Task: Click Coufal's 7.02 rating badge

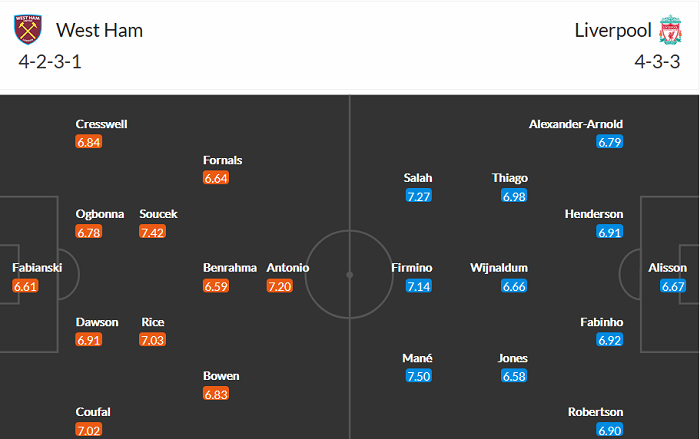Action: click(x=89, y=430)
